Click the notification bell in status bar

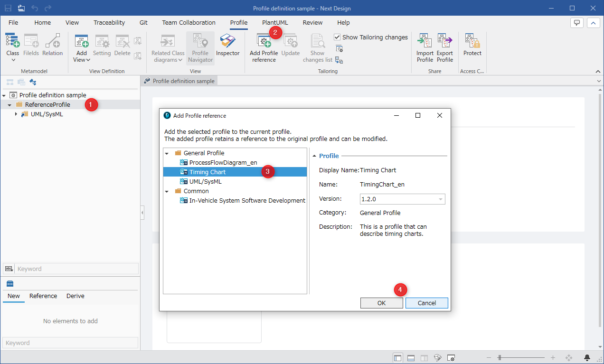[x=587, y=357]
